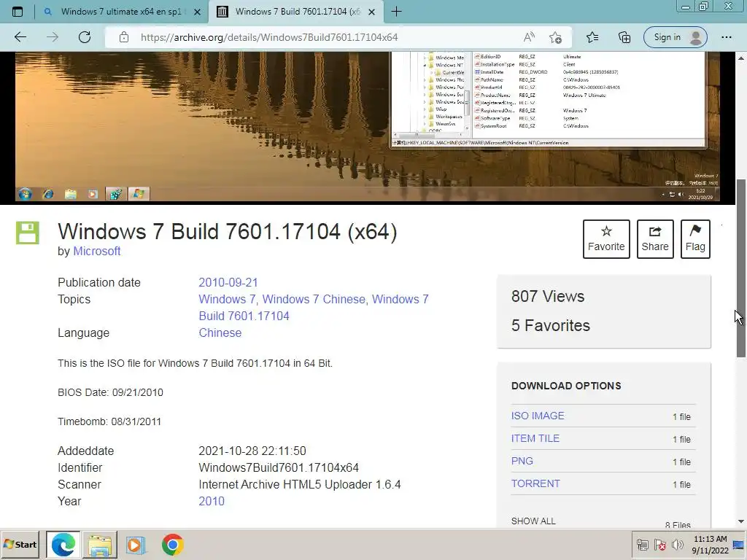Open Windows Explorer from the taskbar

pos(100,545)
